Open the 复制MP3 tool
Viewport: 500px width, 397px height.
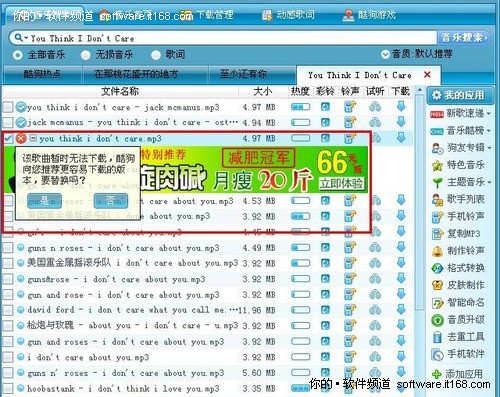[456, 234]
